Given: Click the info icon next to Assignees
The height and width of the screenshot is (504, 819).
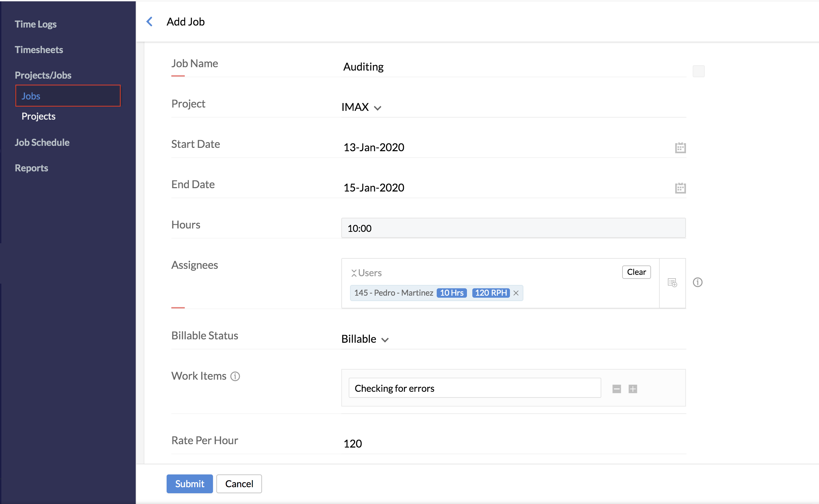Looking at the screenshot, I should coord(698,282).
